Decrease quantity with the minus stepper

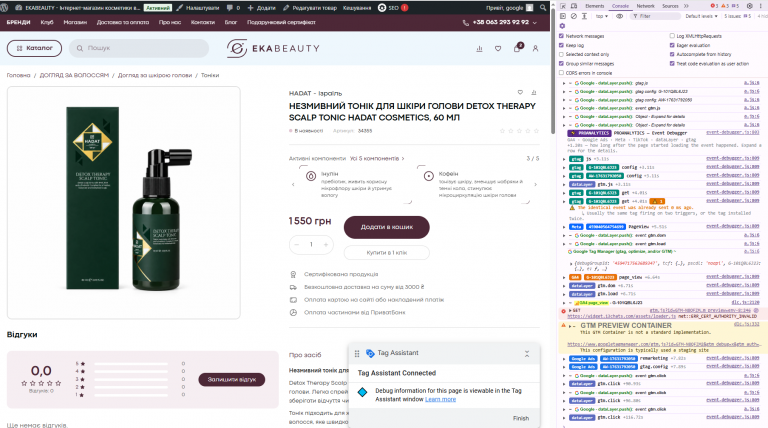pyautogui.click(x=297, y=244)
